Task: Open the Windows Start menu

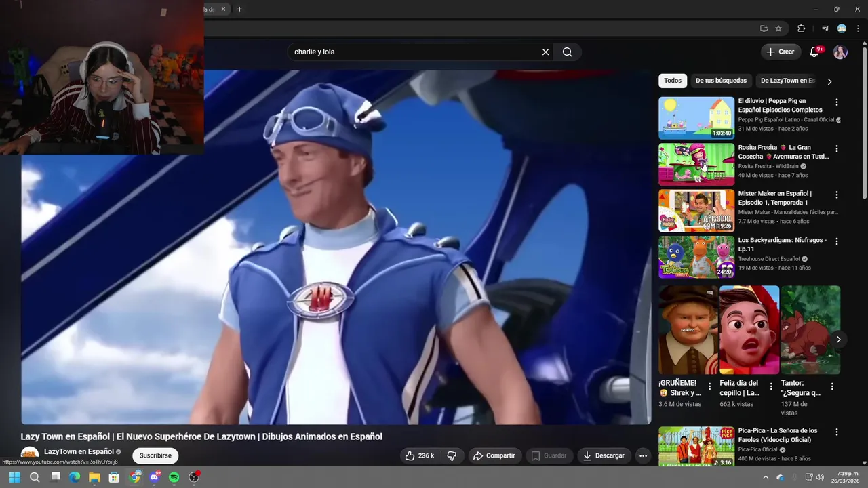Action: point(14,477)
